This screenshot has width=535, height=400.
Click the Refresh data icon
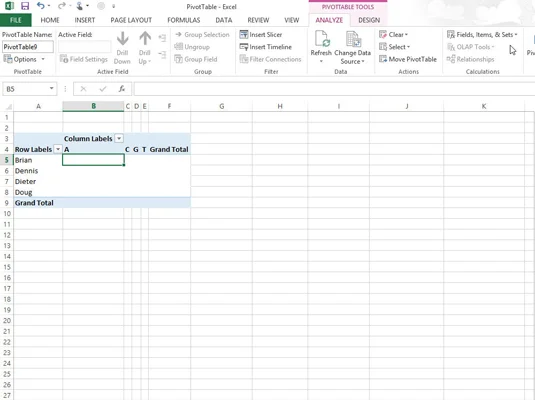[x=321, y=38]
